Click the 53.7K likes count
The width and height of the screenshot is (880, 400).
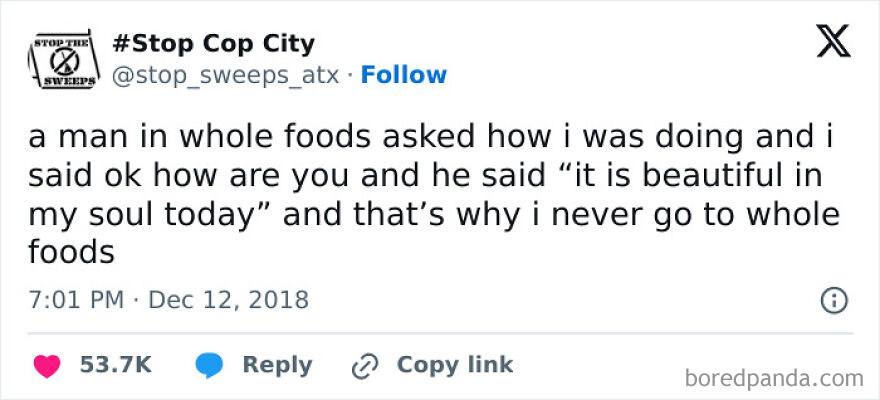point(115,365)
